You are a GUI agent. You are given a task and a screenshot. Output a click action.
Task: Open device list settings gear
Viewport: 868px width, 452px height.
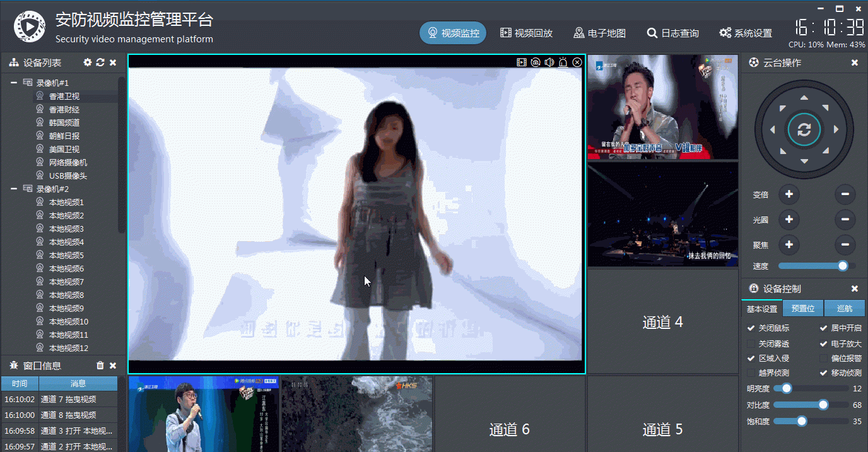(x=88, y=62)
